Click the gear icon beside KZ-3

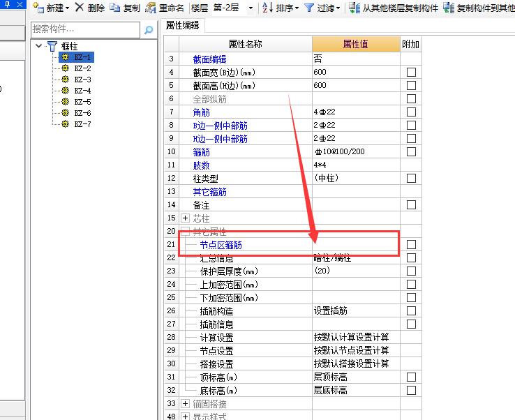66,80
